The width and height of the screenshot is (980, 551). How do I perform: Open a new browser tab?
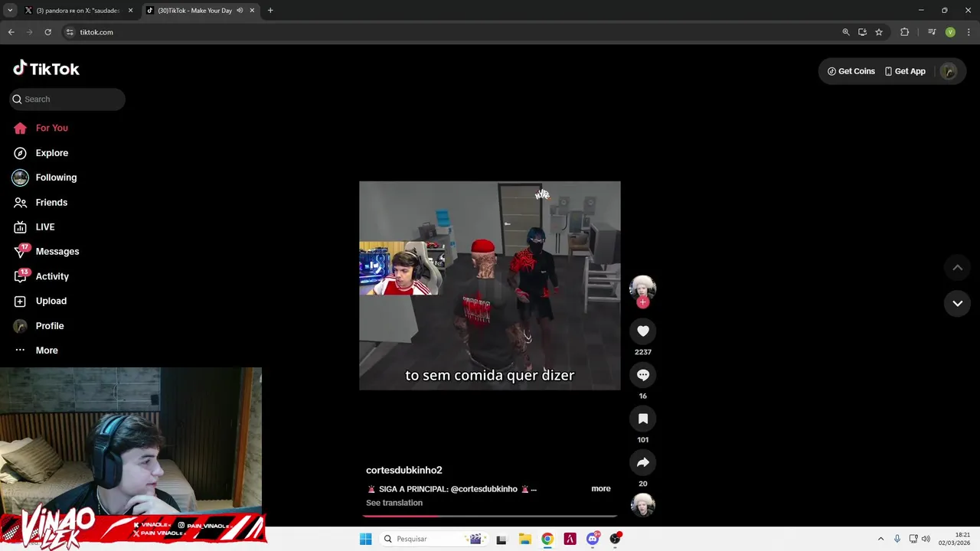pos(270,11)
